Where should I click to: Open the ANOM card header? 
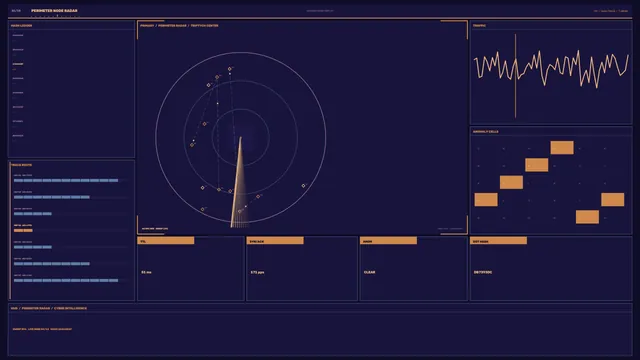tap(389, 241)
